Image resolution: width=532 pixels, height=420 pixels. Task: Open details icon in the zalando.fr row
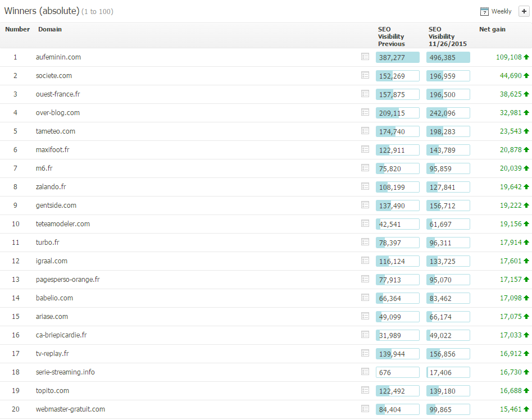click(365, 186)
